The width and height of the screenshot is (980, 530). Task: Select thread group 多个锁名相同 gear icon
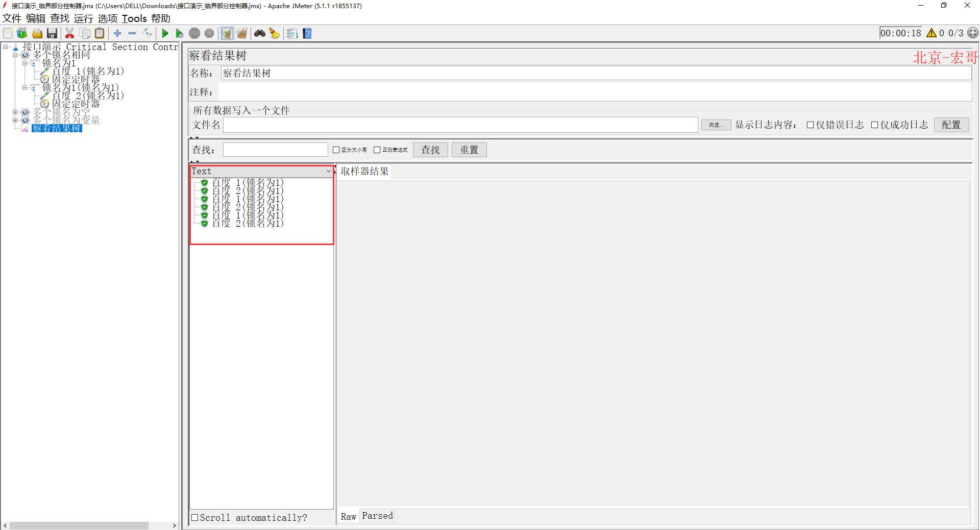click(x=25, y=55)
